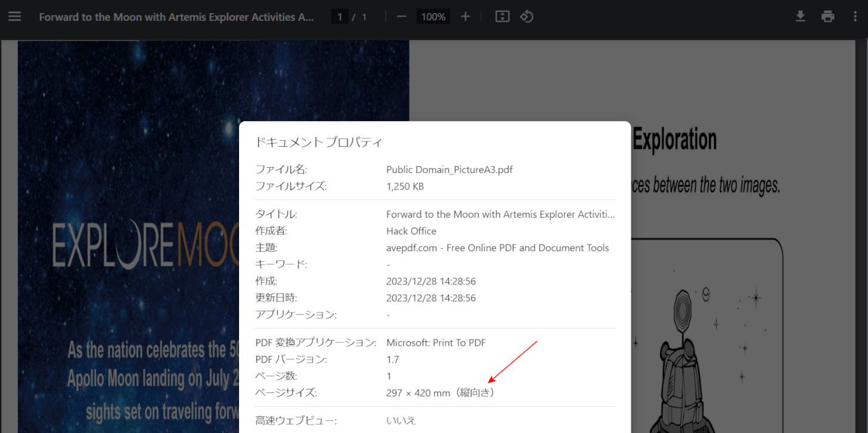
Task: Click the 高速ウェブビュー value いいえ
Action: [401, 420]
